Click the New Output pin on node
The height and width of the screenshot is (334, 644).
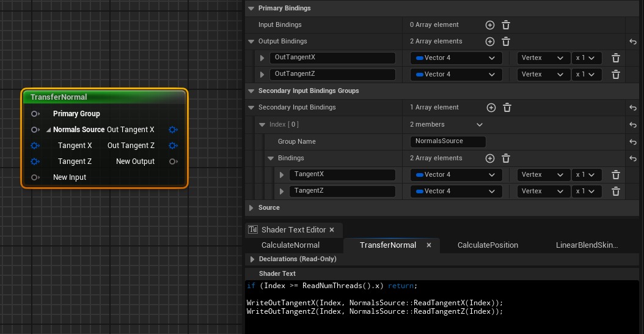pos(174,161)
